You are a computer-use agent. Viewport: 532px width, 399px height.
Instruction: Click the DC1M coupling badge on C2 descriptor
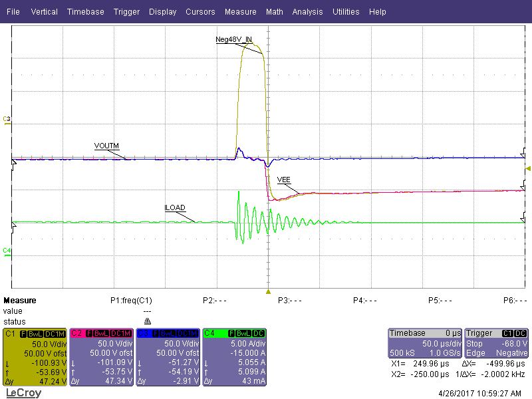click(120, 332)
